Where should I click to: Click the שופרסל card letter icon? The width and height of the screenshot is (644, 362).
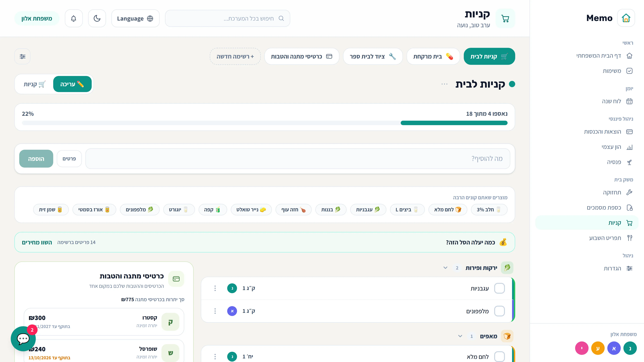click(171, 353)
